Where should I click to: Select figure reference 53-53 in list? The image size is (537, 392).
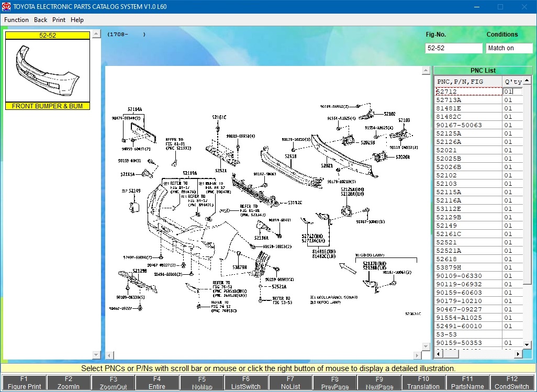tap(468, 334)
